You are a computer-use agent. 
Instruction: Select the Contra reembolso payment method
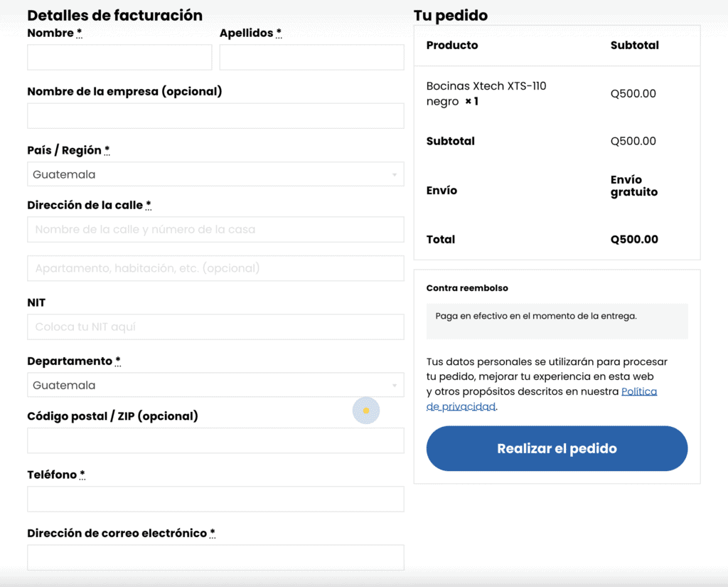tap(467, 288)
